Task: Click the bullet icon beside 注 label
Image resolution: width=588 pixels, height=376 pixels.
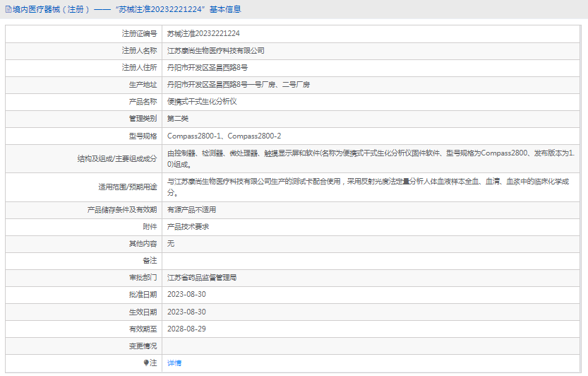Action: [146, 363]
